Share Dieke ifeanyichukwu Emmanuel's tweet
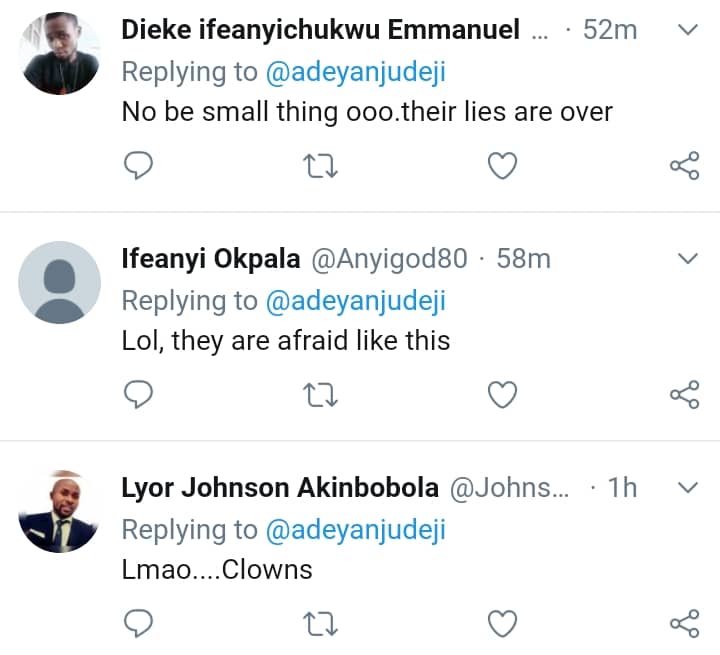The width and height of the screenshot is (720, 655). click(x=683, y=165)
